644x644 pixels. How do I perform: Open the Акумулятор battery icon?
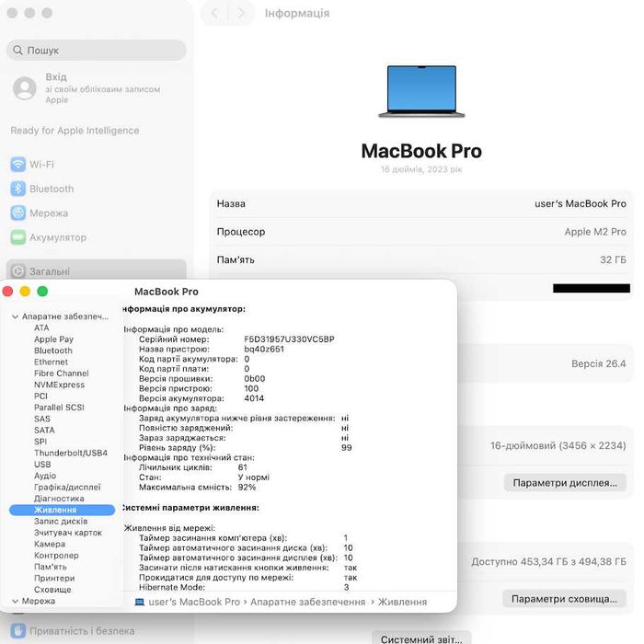point(18,237)
